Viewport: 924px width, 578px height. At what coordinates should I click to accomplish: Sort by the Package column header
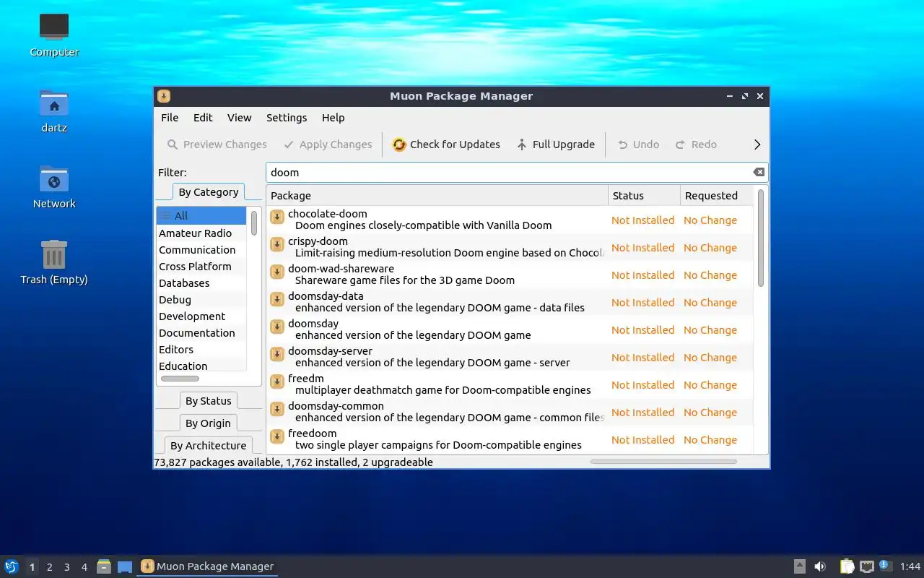(x=437, y=196)
